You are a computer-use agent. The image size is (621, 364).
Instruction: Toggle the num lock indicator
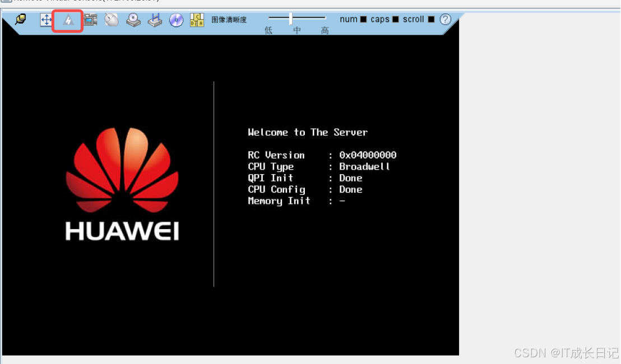pyautogui.click(x=363, y=19)
